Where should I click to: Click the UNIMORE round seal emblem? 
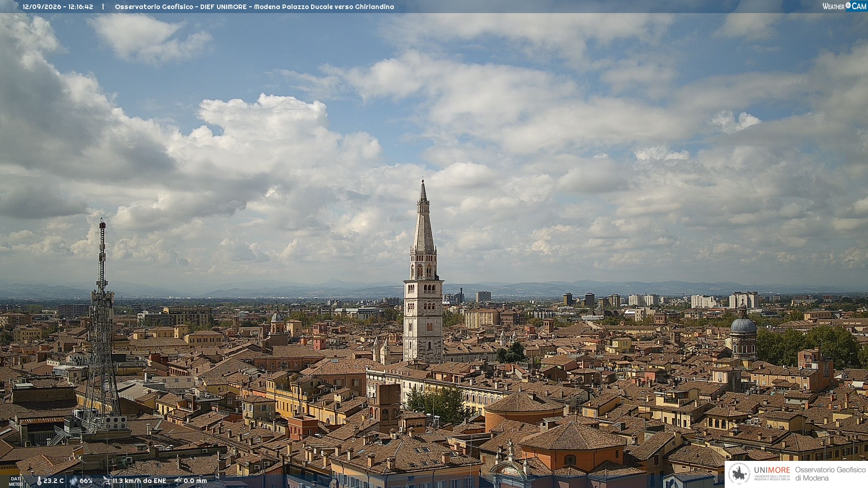[x=739, y=474]
